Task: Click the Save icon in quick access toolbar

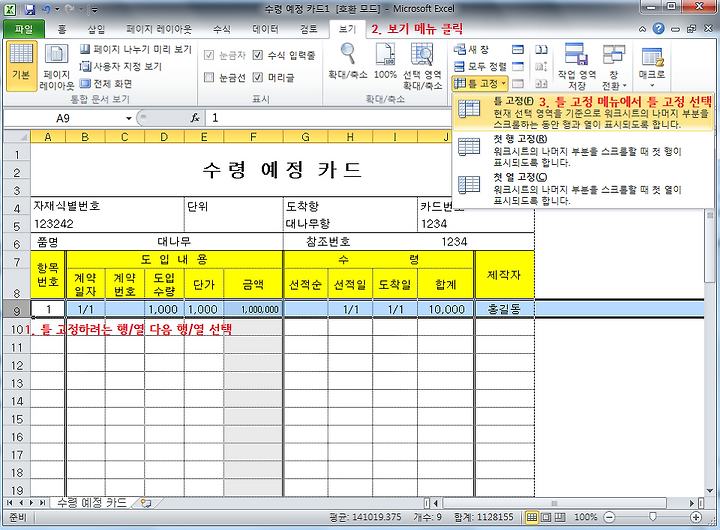Action: pyautogui.click(x=29, y=9)
